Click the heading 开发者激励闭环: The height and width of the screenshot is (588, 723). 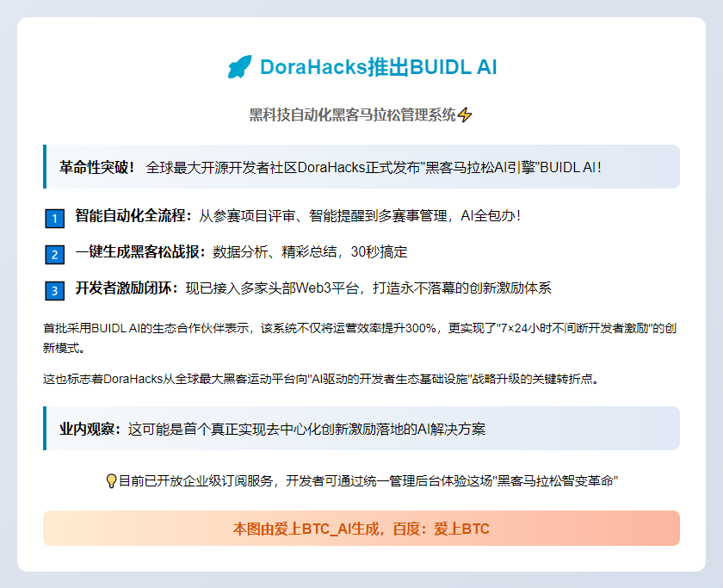click(x=127, y=288)
